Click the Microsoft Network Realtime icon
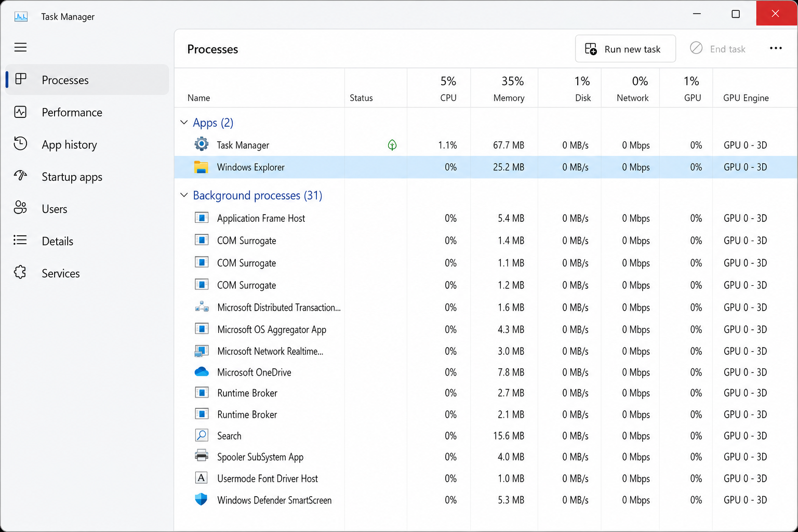 [x=202, y=351]
